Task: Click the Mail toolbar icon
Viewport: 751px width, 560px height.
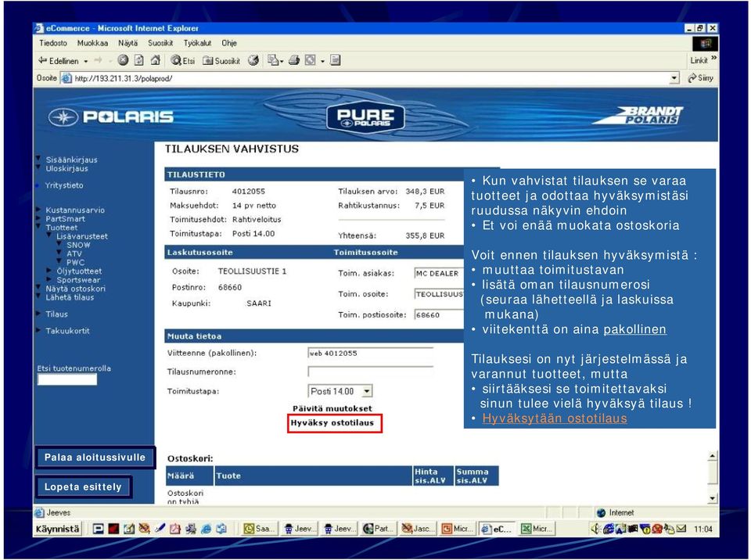Action: pos(273,60)
